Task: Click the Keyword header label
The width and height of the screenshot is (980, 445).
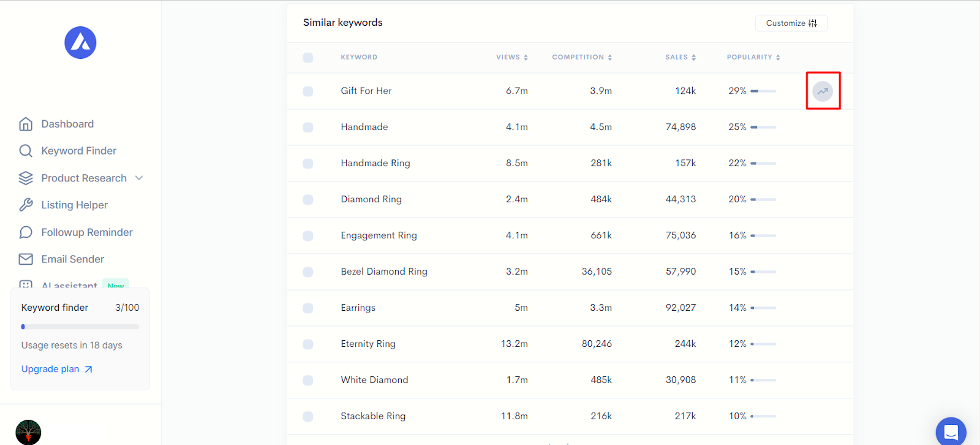Action: click(x=359, y=57)
